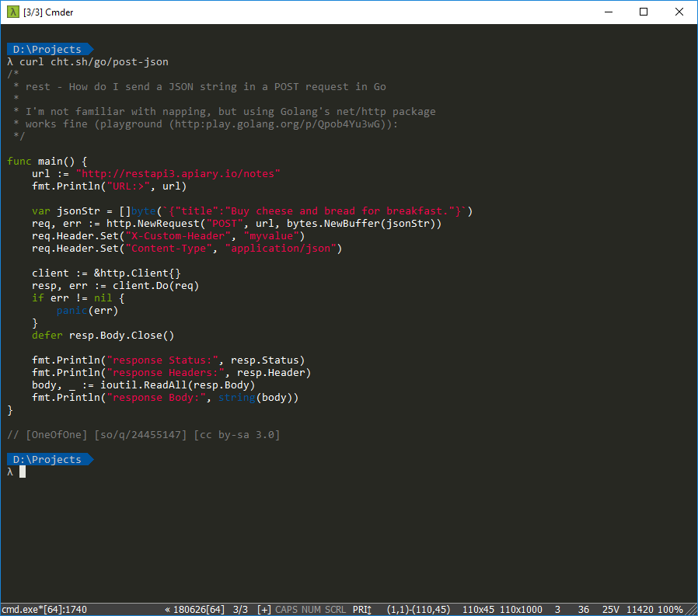
Task: Click the 11420 memory usage indicator
Action: (641, 609)
